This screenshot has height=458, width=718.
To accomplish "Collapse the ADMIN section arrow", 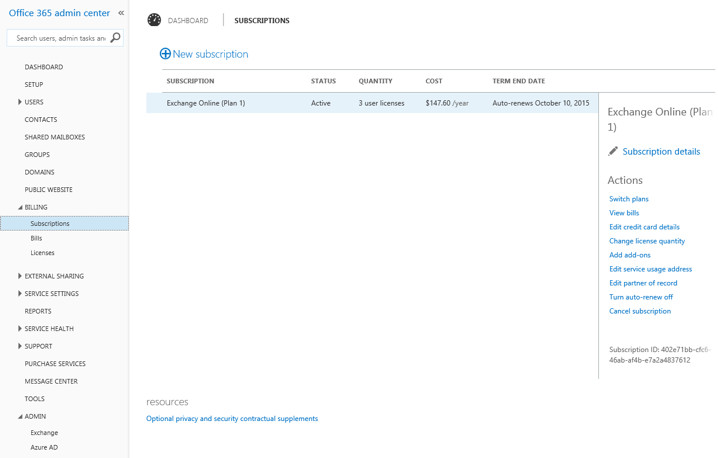I will pyautogui.click(x=20, y=417).
